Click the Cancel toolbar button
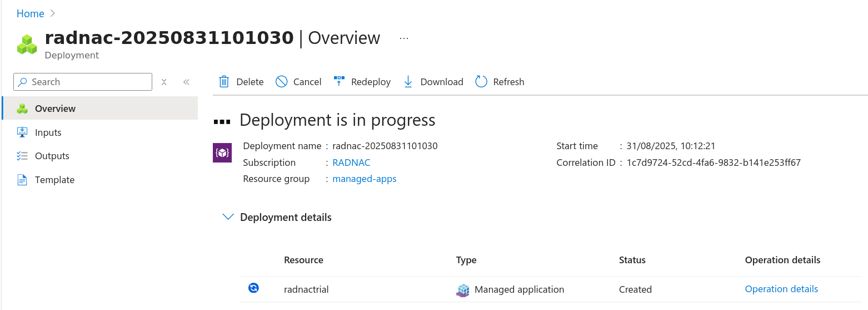The width and height of the screenshot is (868, 310). pos(298,82)
